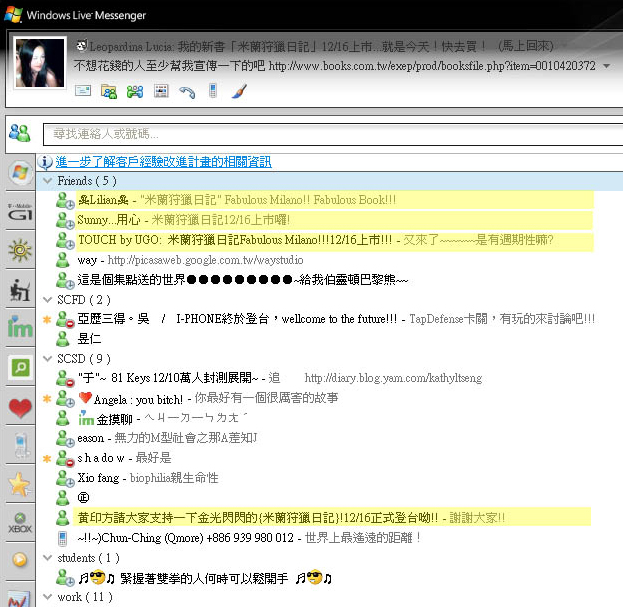Open the XBOX sidebar tab
Image resolution: width=623 pixels, height=607 pixels.
20,524
